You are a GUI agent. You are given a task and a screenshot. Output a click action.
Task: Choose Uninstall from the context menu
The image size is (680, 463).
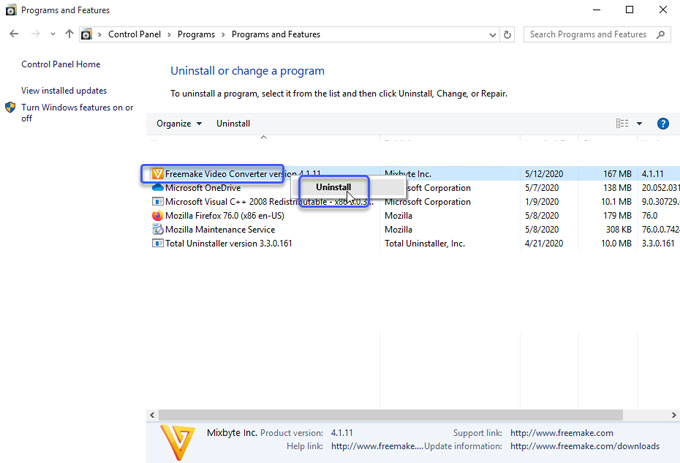tap(333, 187)
